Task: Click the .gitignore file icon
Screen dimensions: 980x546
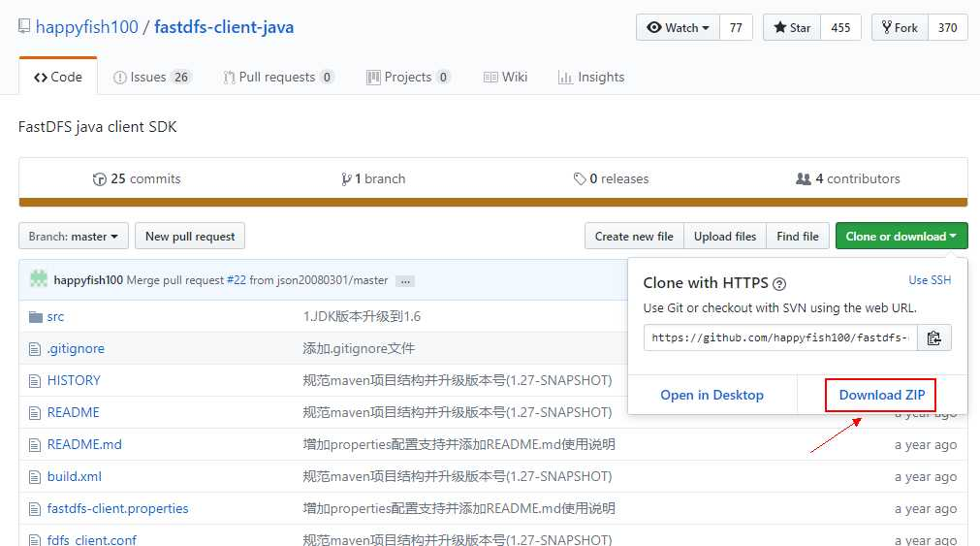Action: pyautogui.click(x=36, y=349)
